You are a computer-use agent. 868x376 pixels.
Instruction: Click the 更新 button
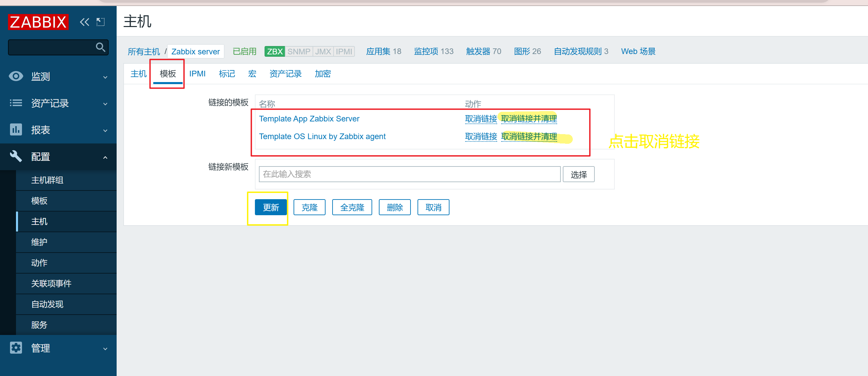click(271, 207)
